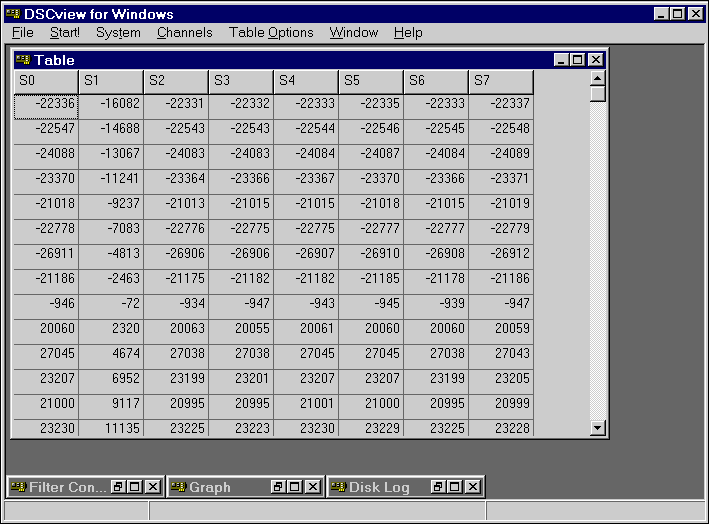Minimize the DSCview main window
Image resolution: width=709 pixels, height=524 pixels.
click(662, 14)
